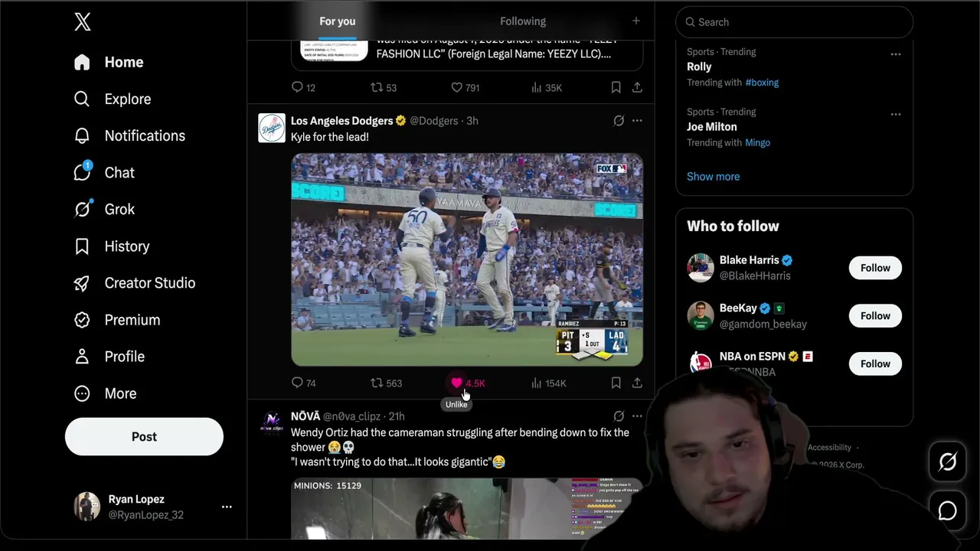Open the NŌVĀ profile avatar

click(x=272, y=423)
